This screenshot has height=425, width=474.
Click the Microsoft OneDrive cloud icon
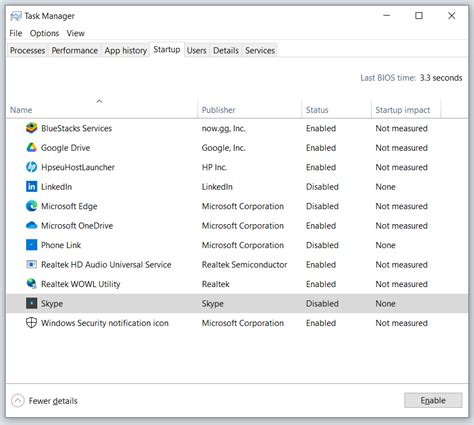[x=31, y=226]
